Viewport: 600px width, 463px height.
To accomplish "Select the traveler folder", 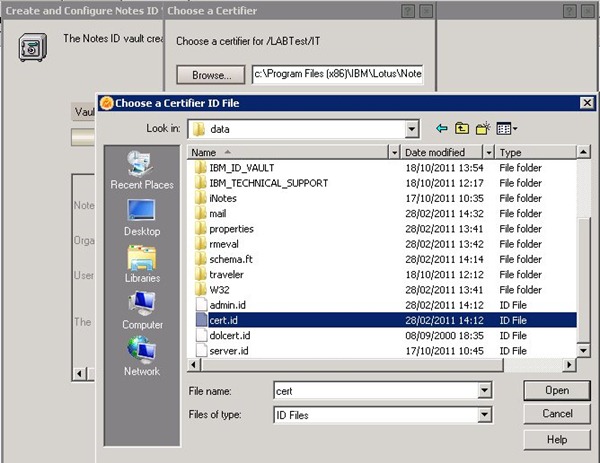I will tap(226, 275).
